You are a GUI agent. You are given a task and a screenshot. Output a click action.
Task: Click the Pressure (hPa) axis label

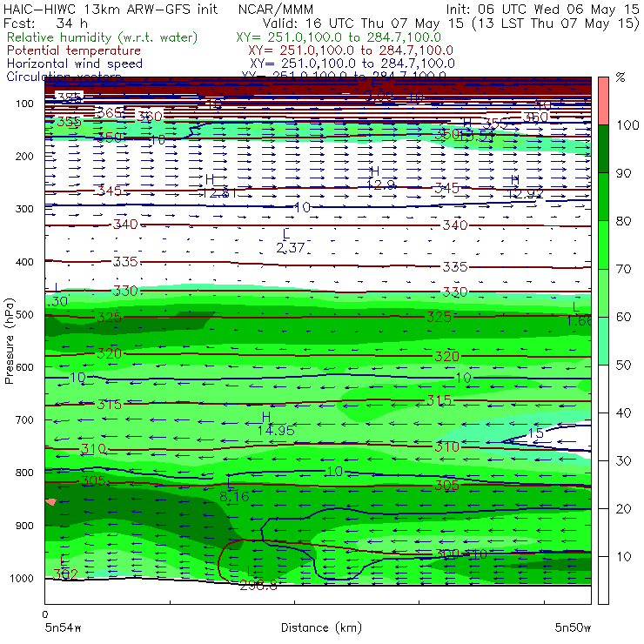pos(9,341)
